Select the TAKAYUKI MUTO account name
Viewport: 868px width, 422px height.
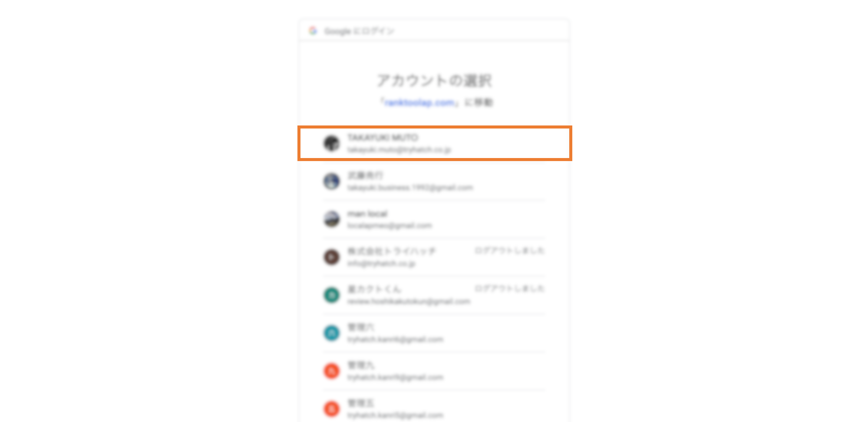pos(383,138)
